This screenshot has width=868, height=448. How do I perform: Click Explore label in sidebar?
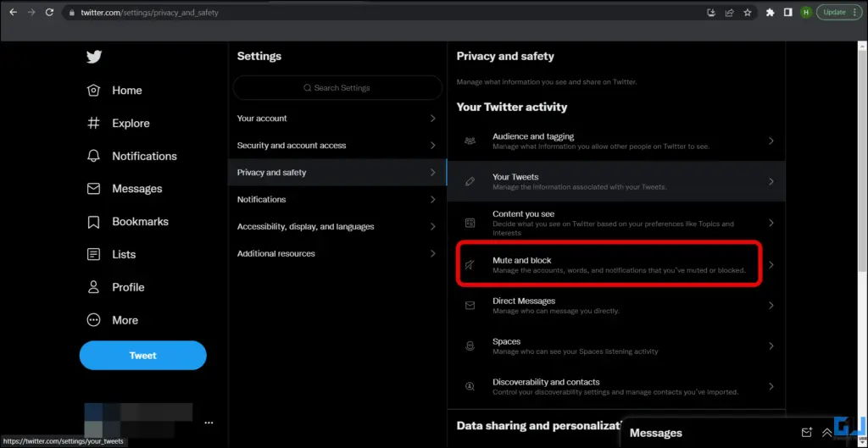click(131, 124)
